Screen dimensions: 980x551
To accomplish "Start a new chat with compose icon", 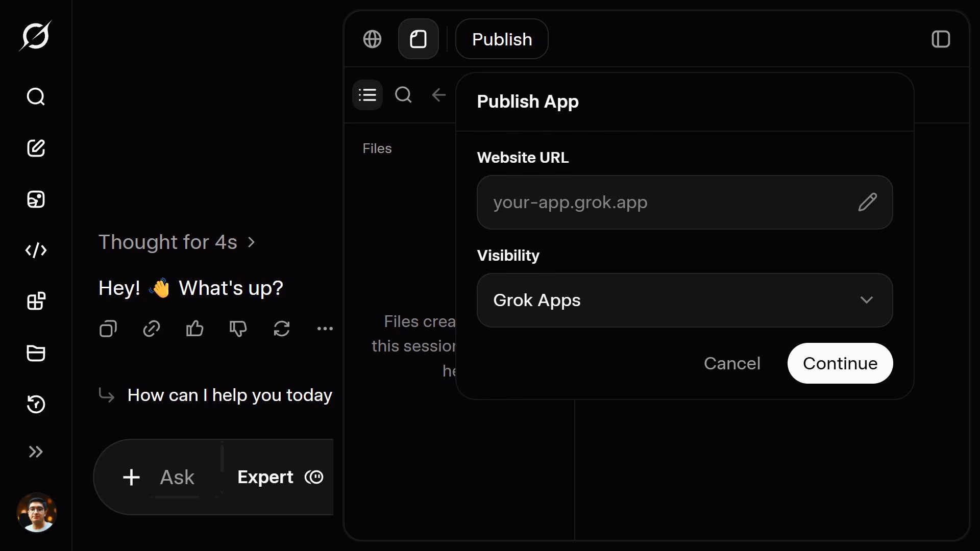I will tap(36, 148).
